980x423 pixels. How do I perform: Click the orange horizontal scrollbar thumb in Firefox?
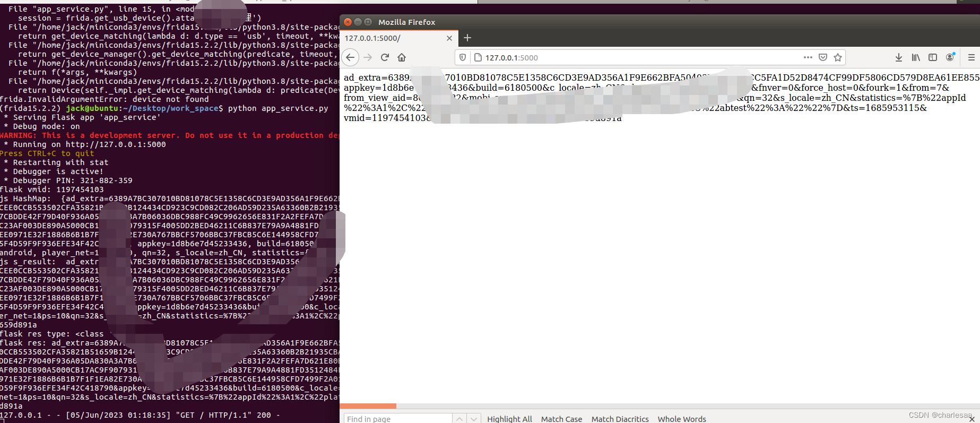[x=368, y=406]
